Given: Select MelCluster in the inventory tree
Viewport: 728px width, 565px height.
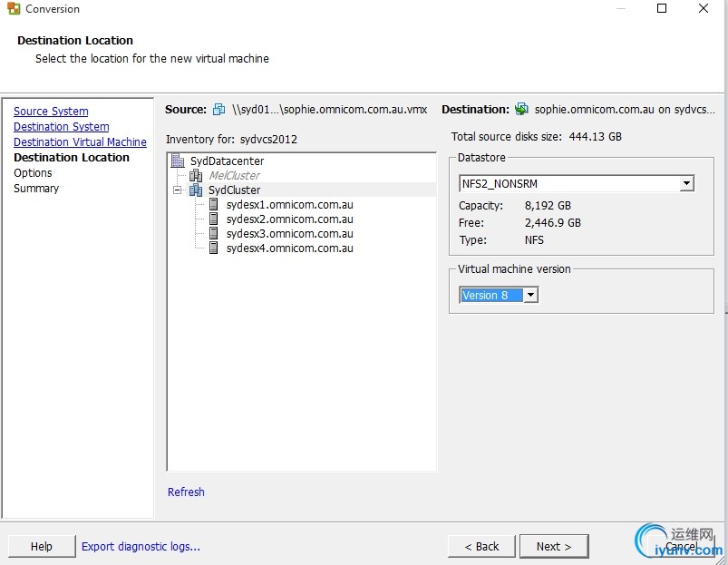Looking at the screenshot, I should point(235,176).
